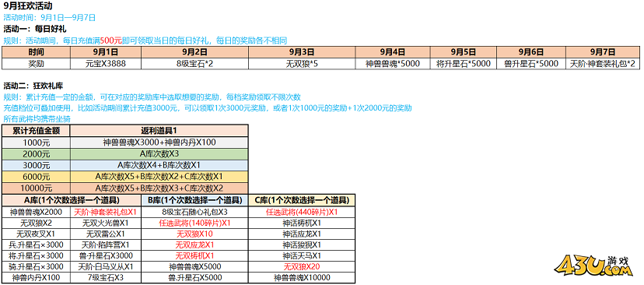Image resolution: width=644 pixels, height=285 pixels.
Task: Click red 任选武将(140碎片)X1 entry
Action: pos(194,223)
